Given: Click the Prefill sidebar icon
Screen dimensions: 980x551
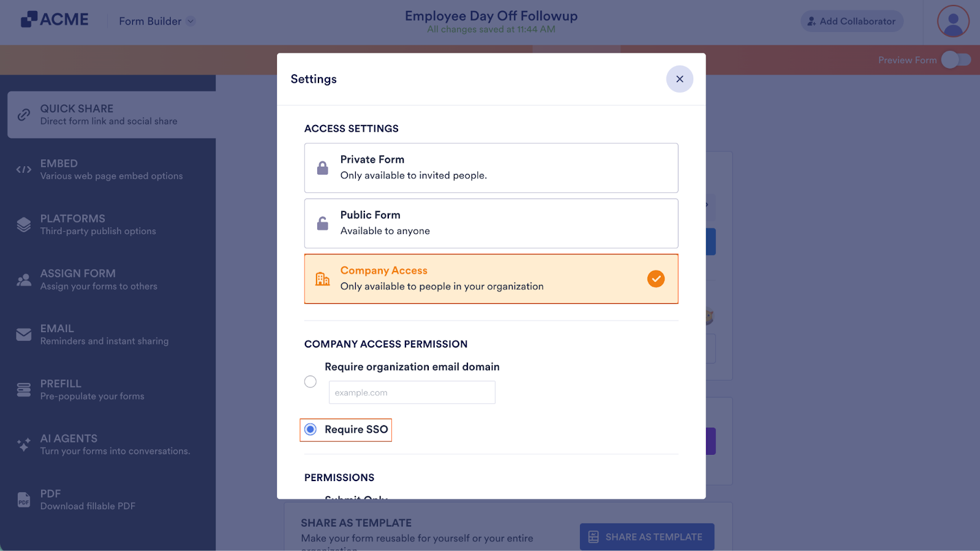Looking at the screenshot, I should [x=23, y=389].
